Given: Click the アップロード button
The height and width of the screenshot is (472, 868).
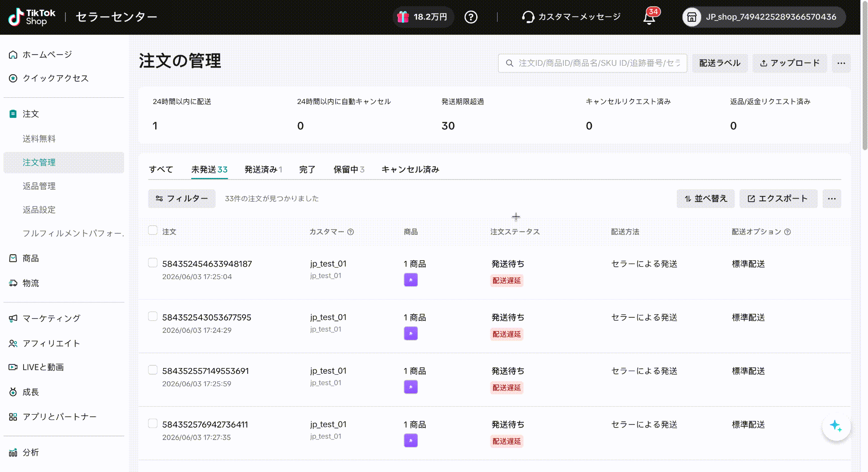Looking at the screenshot, I should tap(790, 63).
